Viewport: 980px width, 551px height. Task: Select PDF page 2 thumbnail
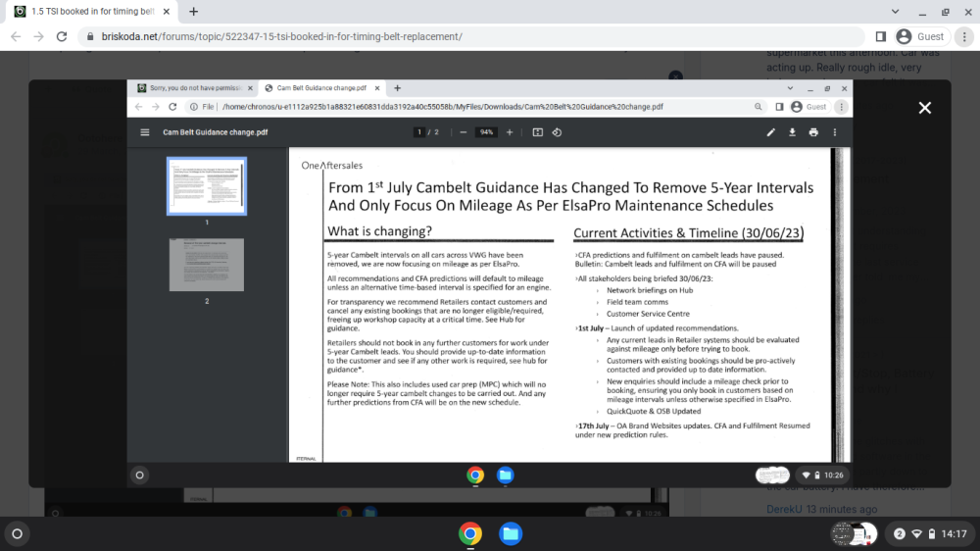[207, 265]
